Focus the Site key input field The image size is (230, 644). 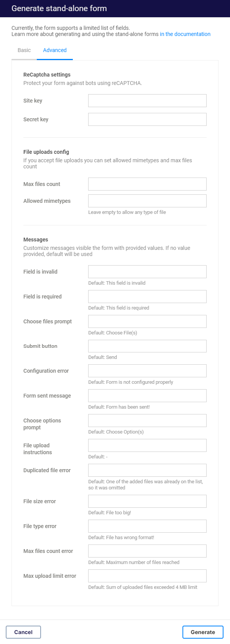[147, 101]
